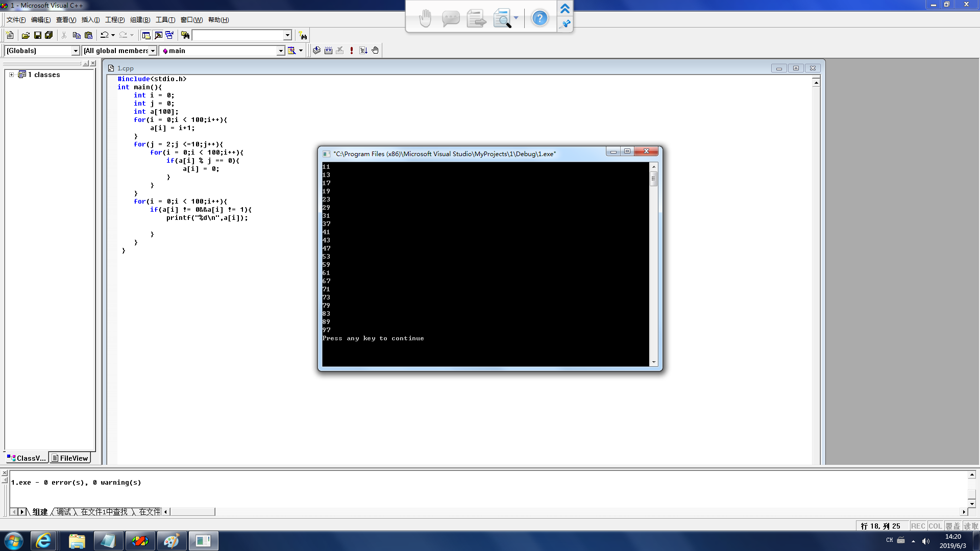Select the 调试 output tab
The image size is (980, 551).
tap(64, 512)
